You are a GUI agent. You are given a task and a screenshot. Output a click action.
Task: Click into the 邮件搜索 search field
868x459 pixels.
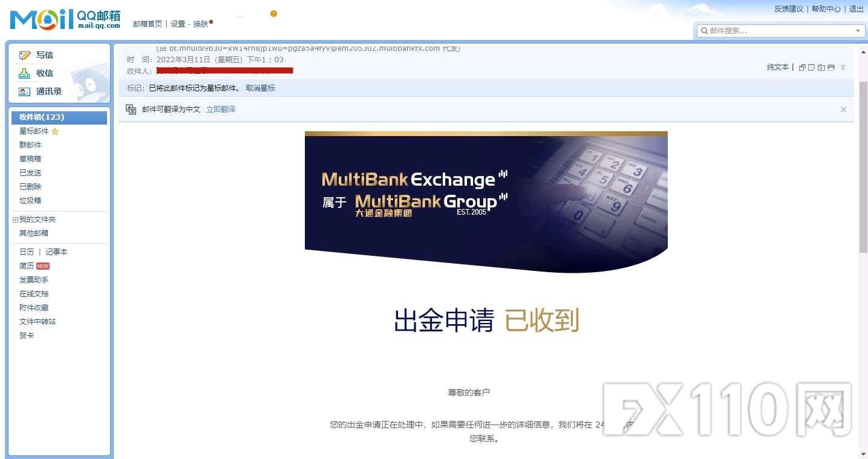click(780, 31)
